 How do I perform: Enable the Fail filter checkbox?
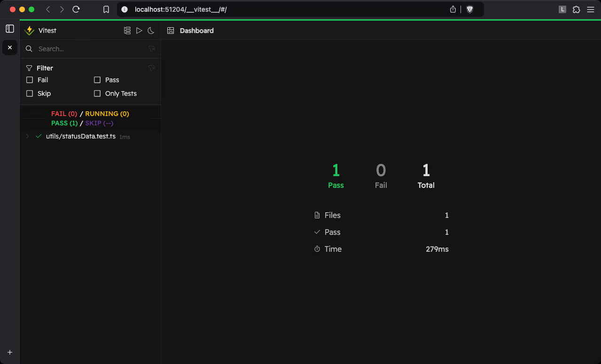pyautogui.click(x=30, y=80)
